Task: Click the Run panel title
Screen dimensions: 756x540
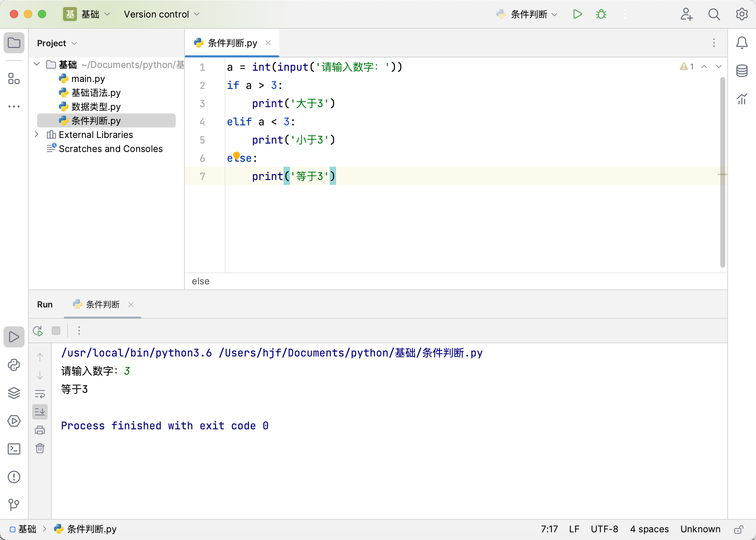Action: tap(45, 304)
